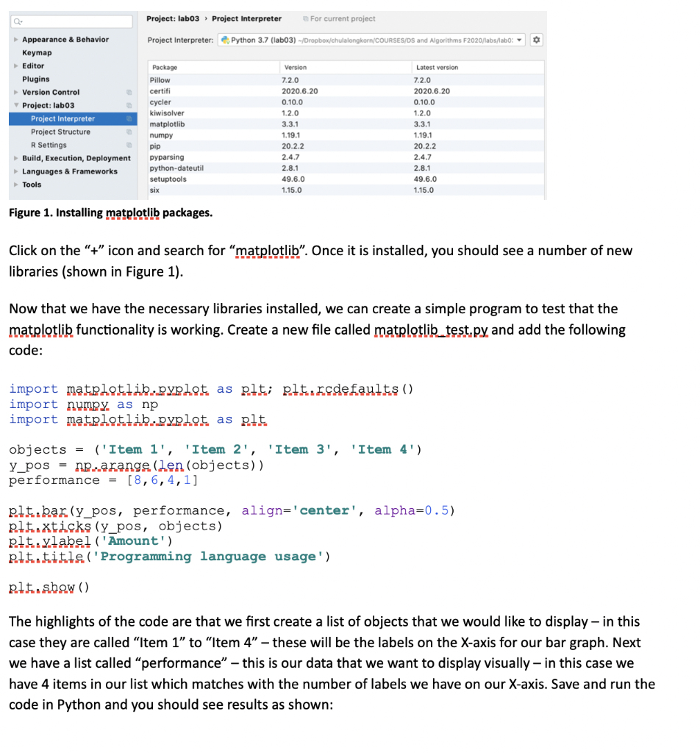Screen dimensions: 700x753
Task: Select the kiwisolver package row
Action: (346, 113)
